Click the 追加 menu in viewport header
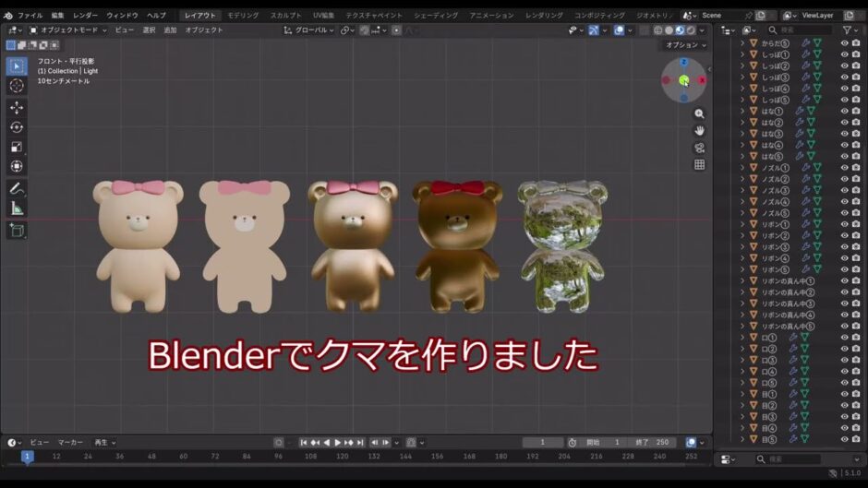Viewport: 868px width, 488px height. coord(170,30)
